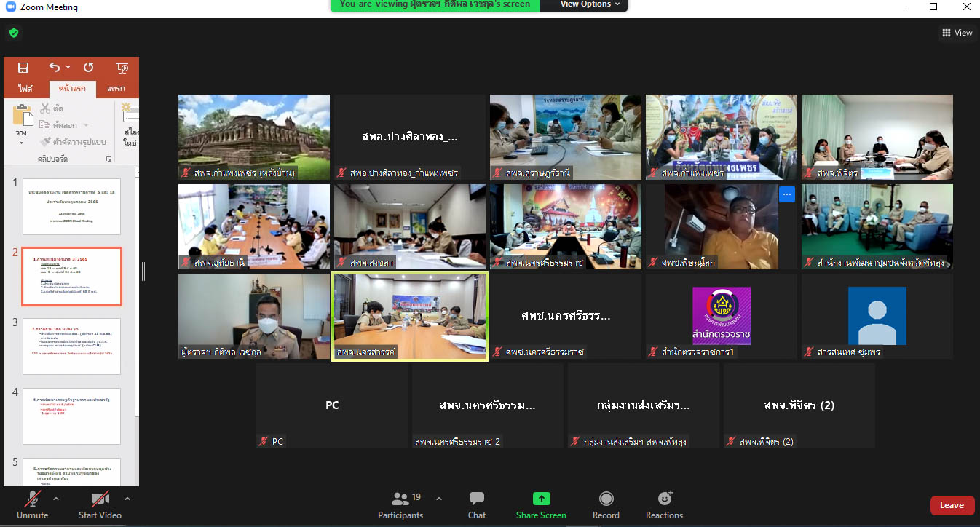Click the red Leave button
This screenshot has height=527, width=980.
pyautogui.click(x=952, y=505)
